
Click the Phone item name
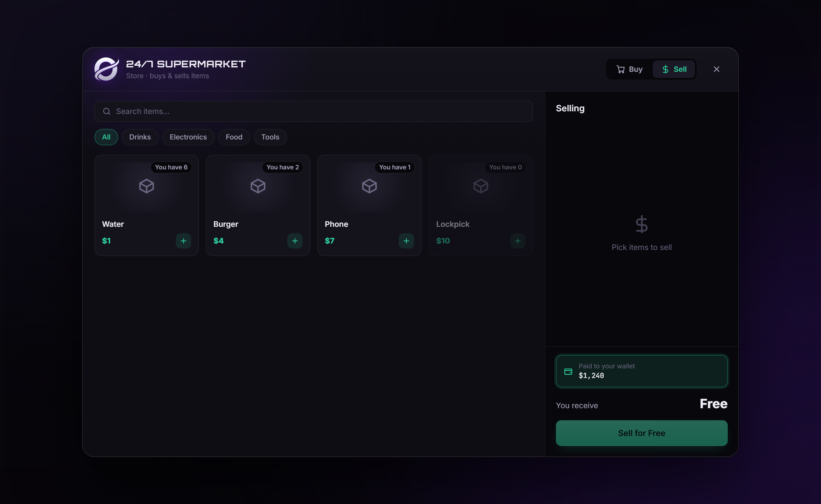pos(336,224)
